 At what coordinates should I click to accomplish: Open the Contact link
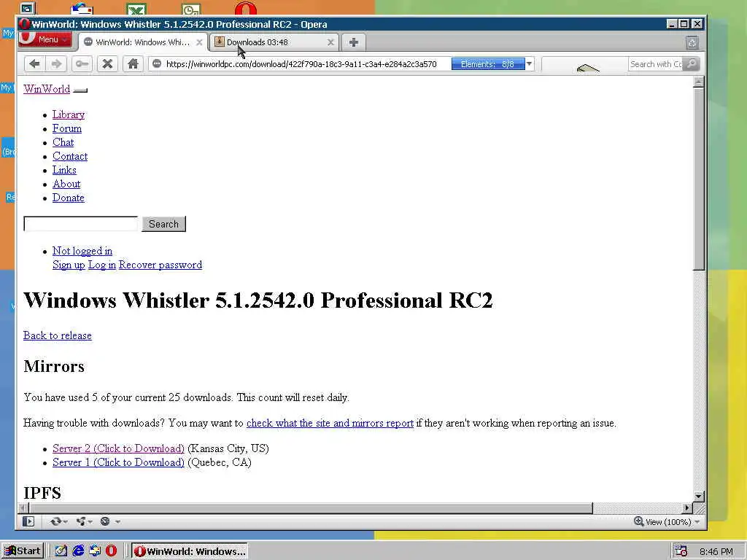pyautogui.click(x=70, y=156)
